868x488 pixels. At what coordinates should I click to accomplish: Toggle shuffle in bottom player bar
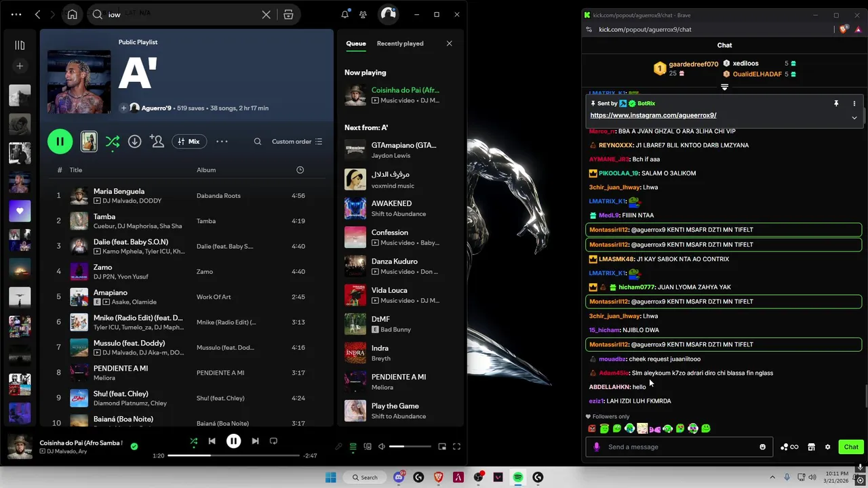click(x=194, y=441)
